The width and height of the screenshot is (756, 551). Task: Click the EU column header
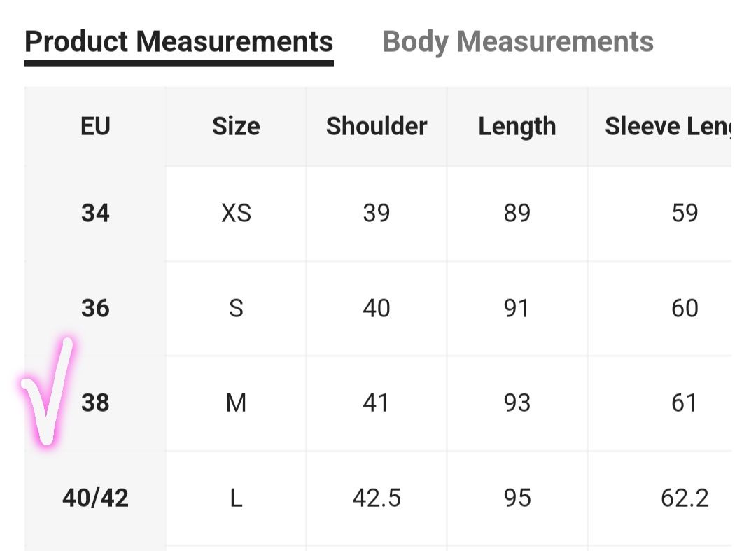pyautogui.click(x=95, y=126)
